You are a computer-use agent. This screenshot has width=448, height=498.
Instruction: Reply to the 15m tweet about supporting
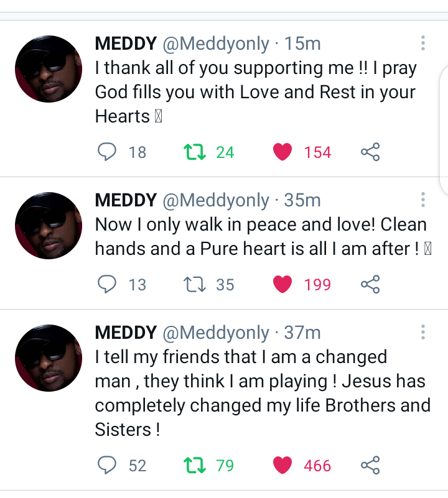pos(108,152)
